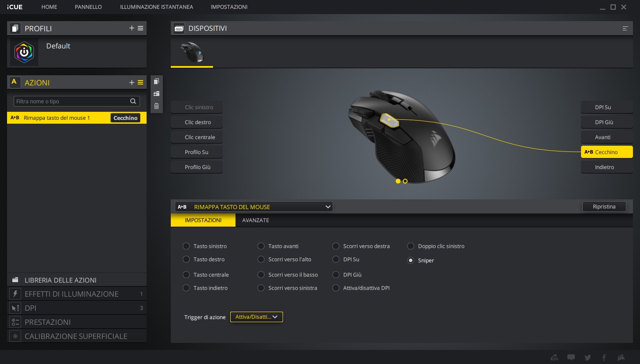Click the Azioni panel letter A icon
Screen dimensions: 640x364
tap(15, 82)
